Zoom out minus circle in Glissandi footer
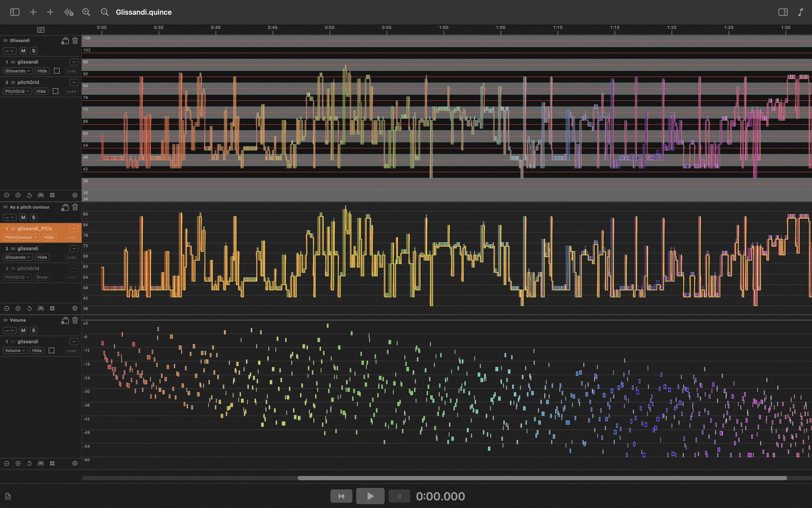 click(x=7, y=195)
